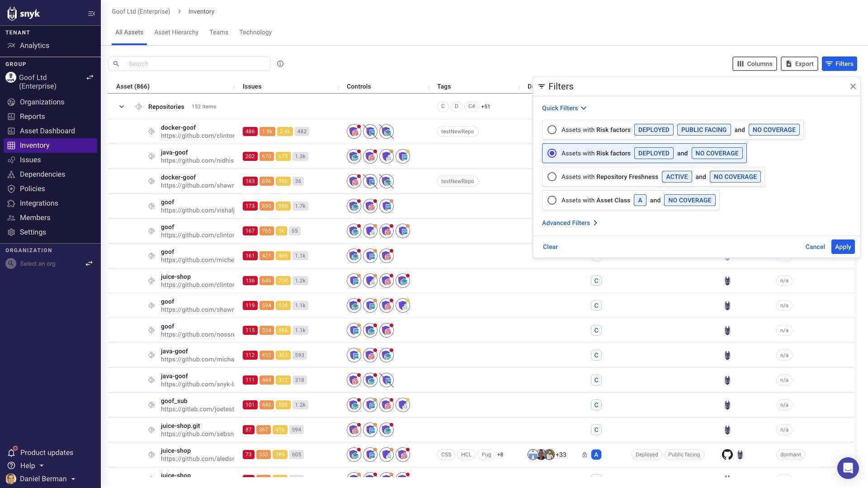Click Apply filters button

click(x=843, y=247)
